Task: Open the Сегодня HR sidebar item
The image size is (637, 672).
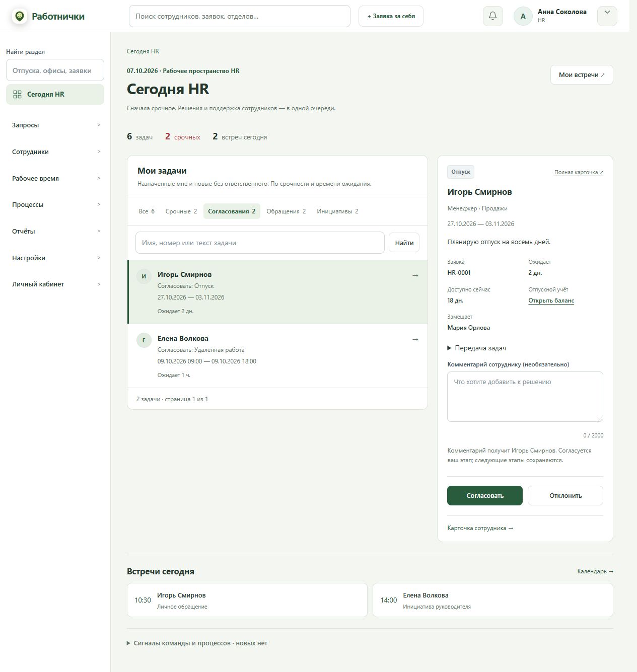Action: click(x=55, y=94)
